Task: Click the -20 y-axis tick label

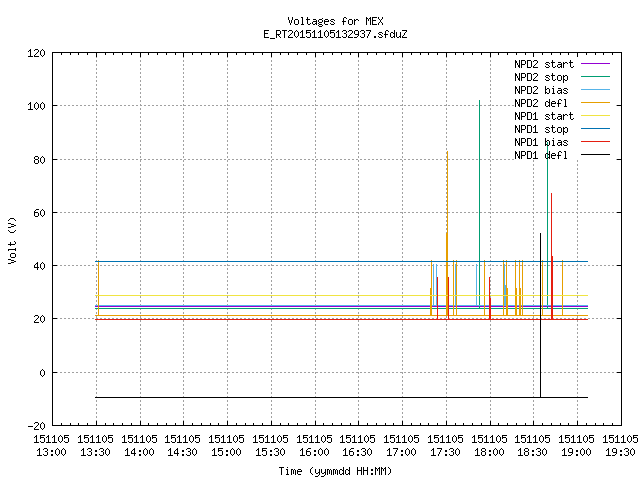Action: pyautogui.click(x=36, y=426)
